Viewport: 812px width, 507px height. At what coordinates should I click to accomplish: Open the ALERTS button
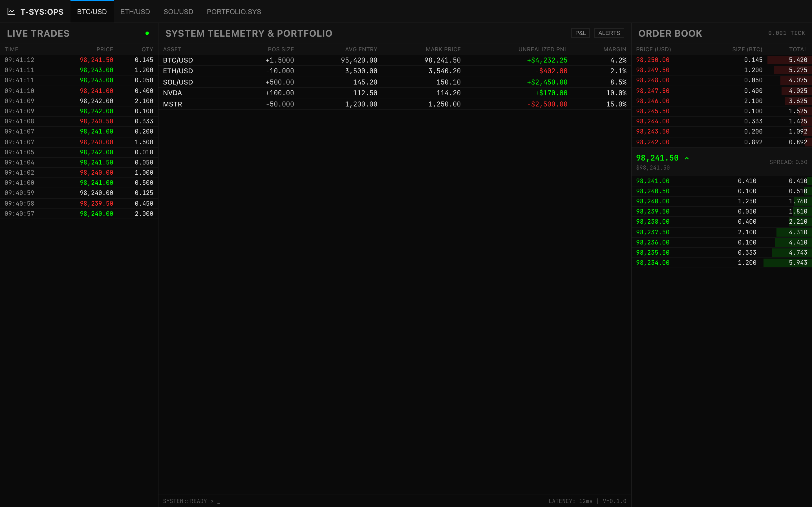[x=609, y=33]
